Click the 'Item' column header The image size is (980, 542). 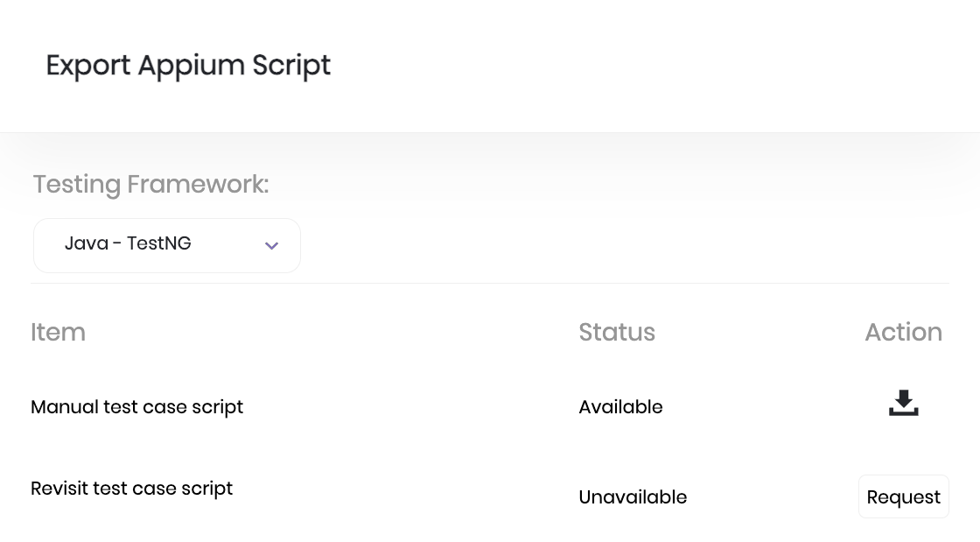tap(58, 332)
